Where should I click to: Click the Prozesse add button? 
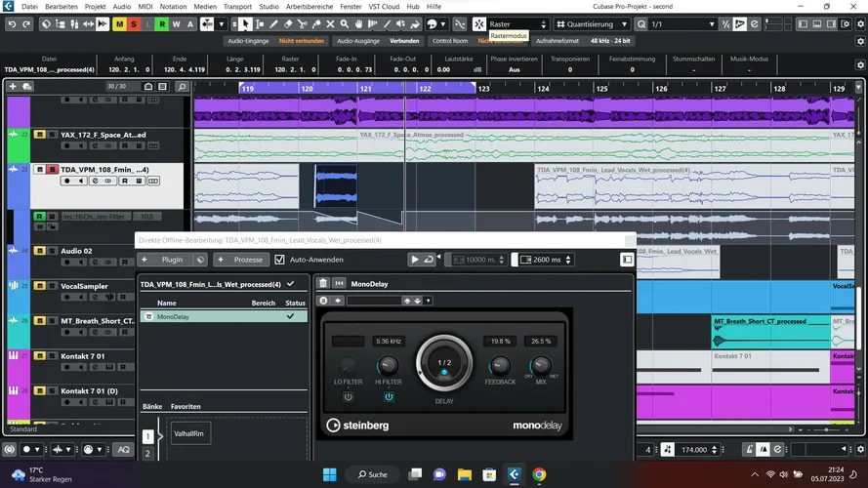[241, 260]
